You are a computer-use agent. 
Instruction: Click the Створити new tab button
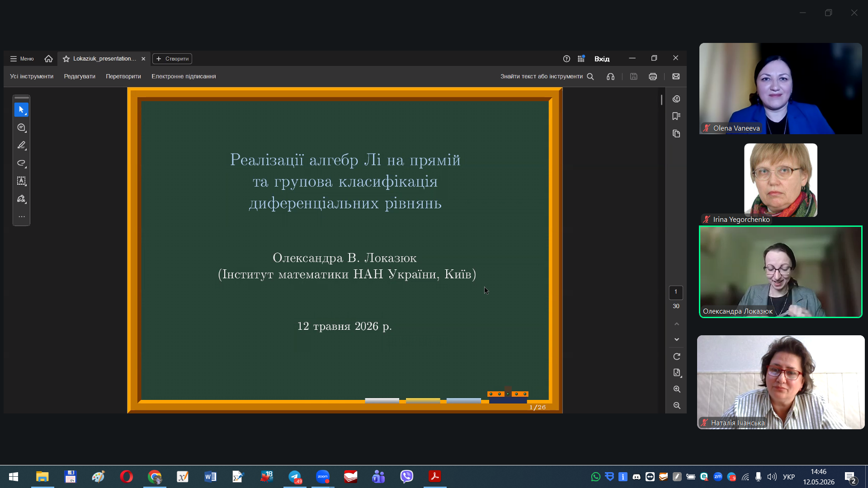click(172, 59)
